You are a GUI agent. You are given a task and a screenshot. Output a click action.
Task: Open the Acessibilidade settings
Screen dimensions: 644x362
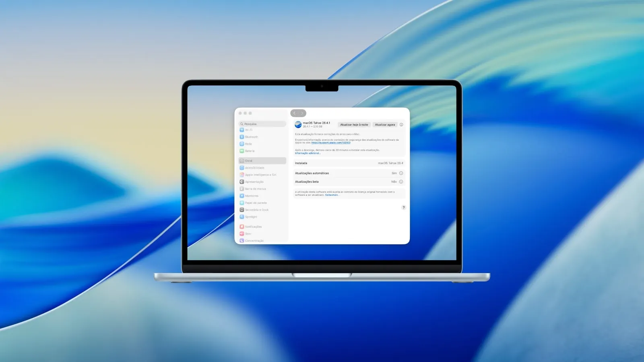coord(255,168)
